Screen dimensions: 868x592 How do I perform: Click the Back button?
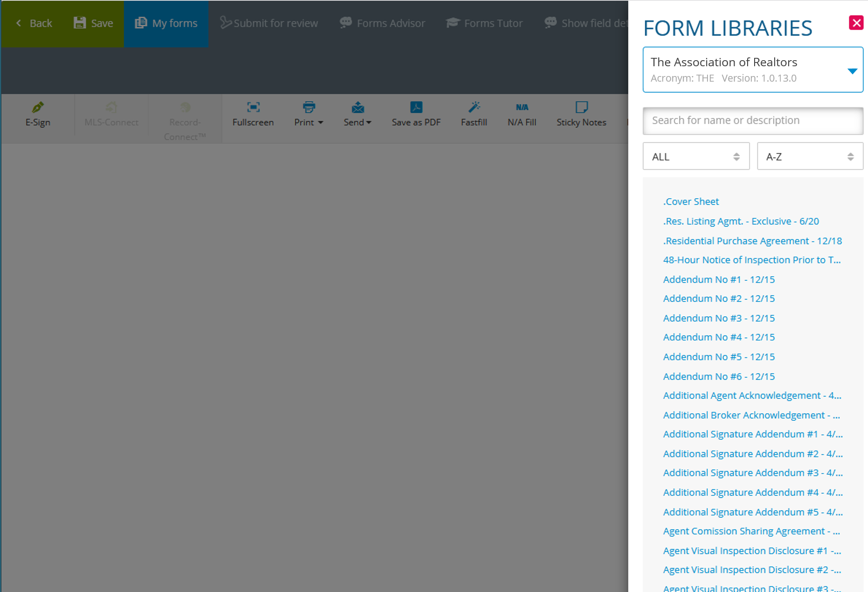tap(34, 22)
